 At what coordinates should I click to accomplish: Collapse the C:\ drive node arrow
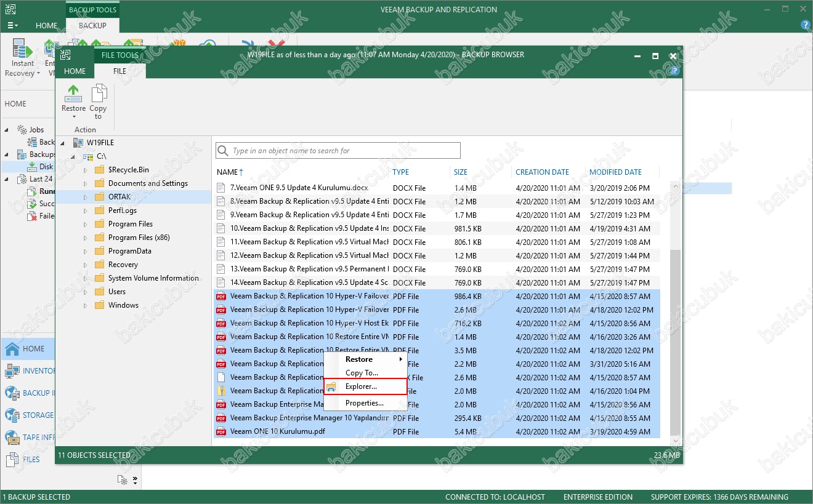click(x=74, y=156)
